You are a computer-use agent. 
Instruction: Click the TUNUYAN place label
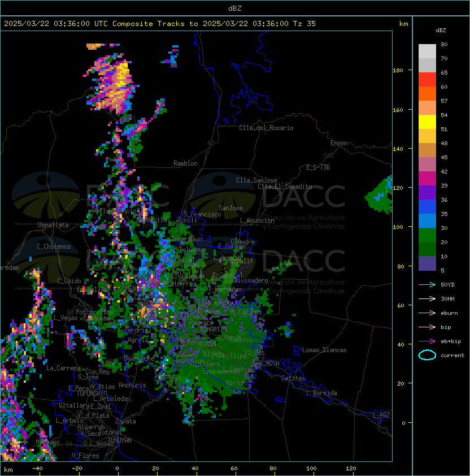tap(120, 440)
